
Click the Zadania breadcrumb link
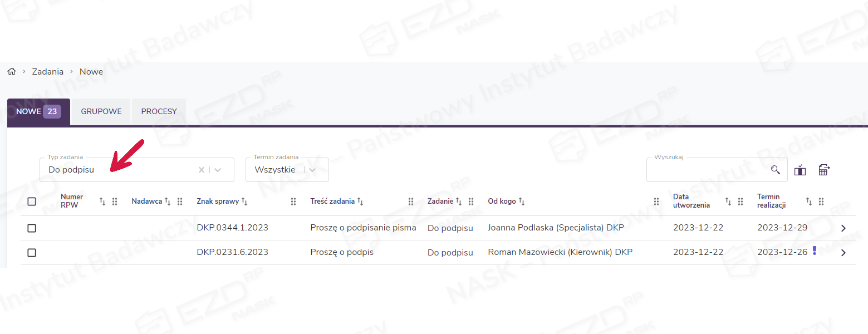[x=48, y=72]
